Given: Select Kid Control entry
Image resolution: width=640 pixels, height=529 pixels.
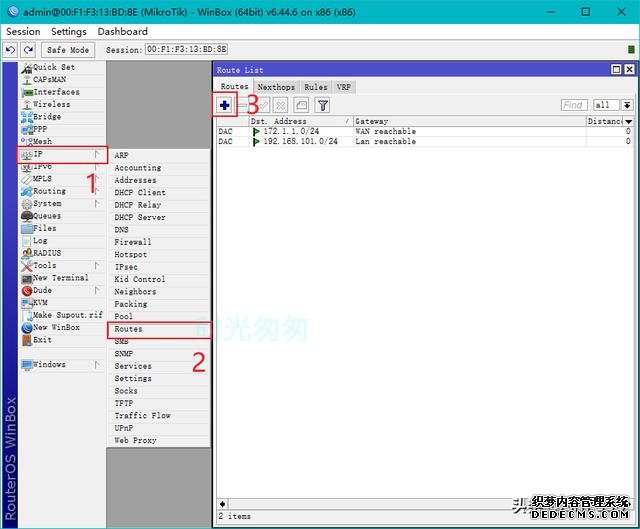Looking at the screenshot, I should [159, 279].
